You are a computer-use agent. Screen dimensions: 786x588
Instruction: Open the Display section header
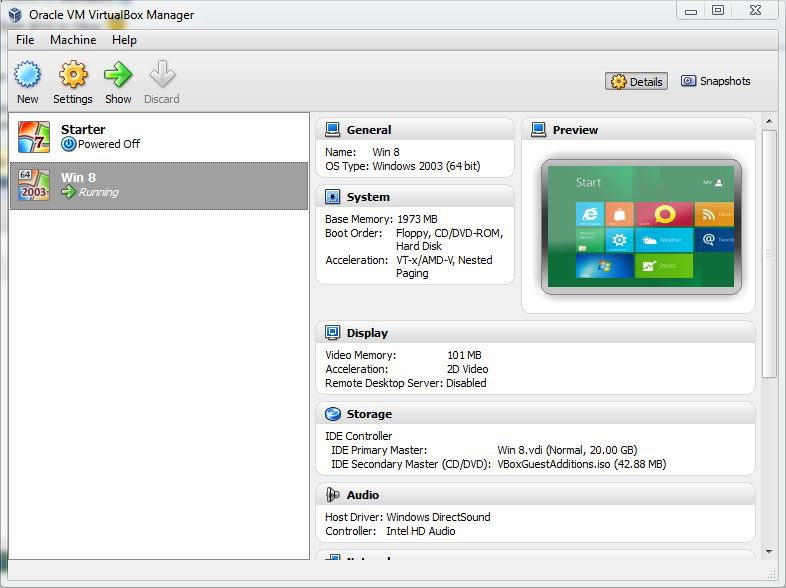click(x=535, y=332)
